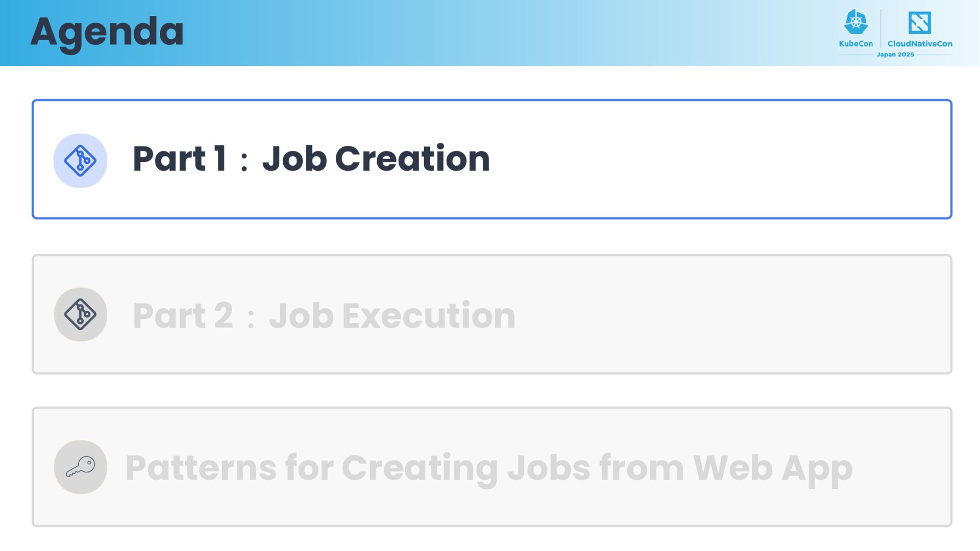Click the dimmed Patterns agenda card
The width and height of the screenshot is (980, 551).
(x=492, y=467)
